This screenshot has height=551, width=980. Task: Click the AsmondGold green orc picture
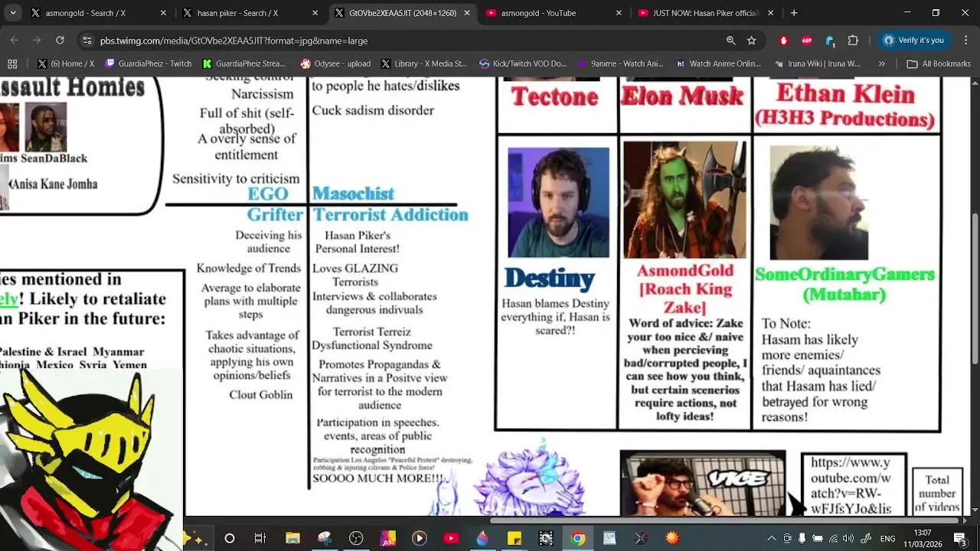click(x=684, y=201)
